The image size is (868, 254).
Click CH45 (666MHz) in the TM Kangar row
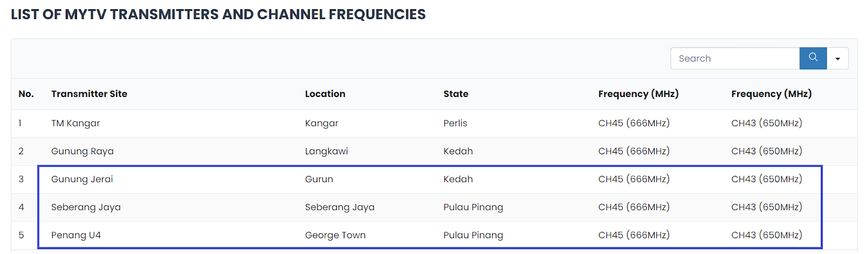click(634, 123)
